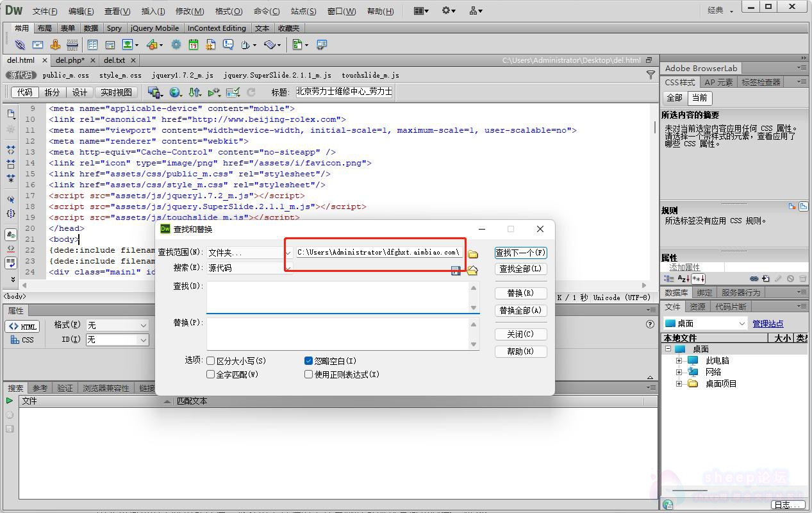Attach Style Sheet link icon
Image resolution: width=812 pixels, height=513 pixels.
[754, 278]
